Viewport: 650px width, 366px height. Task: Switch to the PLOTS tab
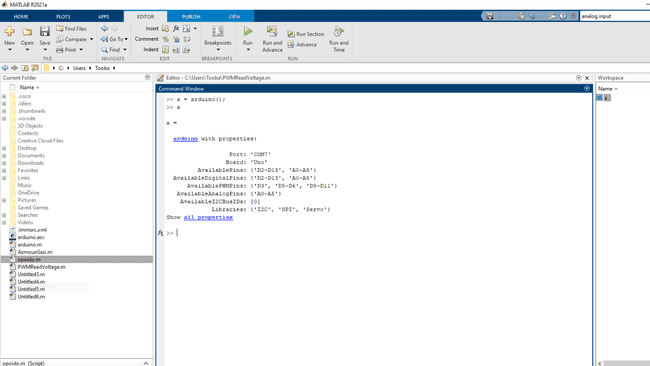click(63, 17)
